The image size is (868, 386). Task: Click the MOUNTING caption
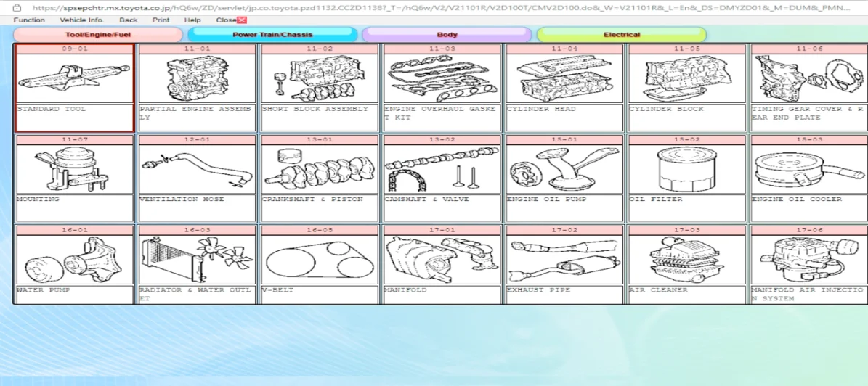[x=38, y=199]
